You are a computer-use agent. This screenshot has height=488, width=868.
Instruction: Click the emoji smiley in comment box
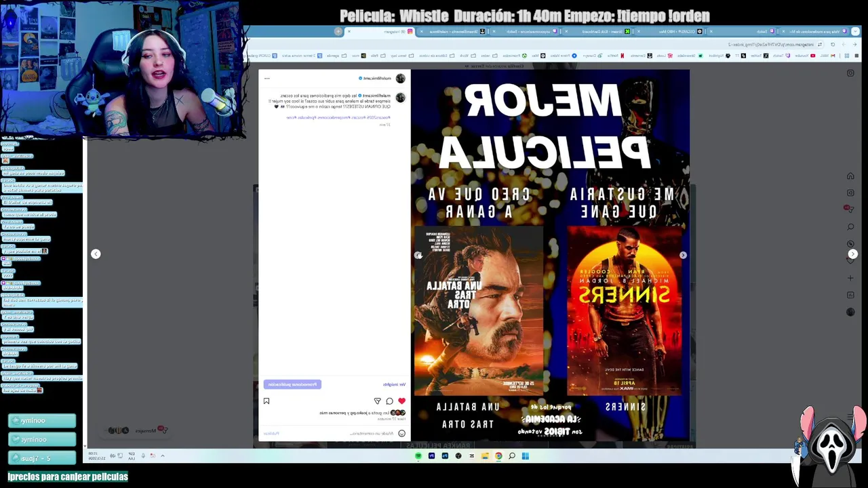401,433
